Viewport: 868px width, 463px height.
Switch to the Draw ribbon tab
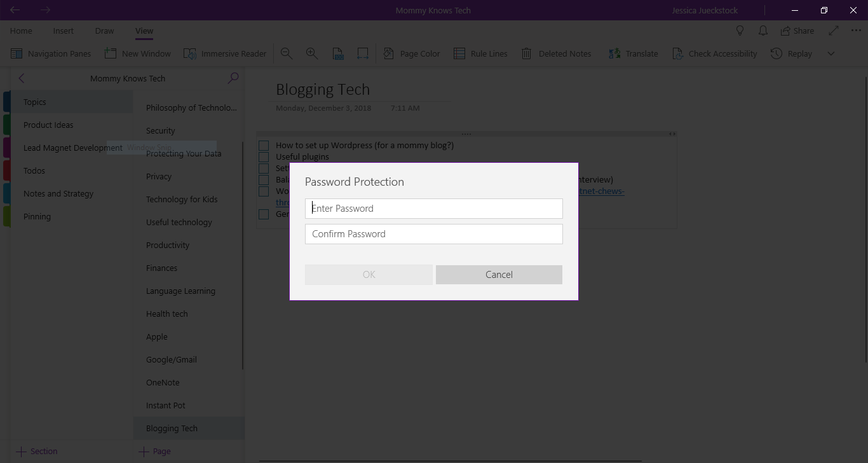(x=104, y=31)
